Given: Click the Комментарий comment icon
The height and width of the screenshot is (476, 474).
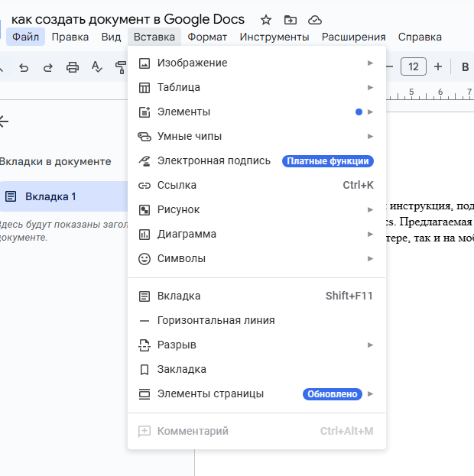Looking at the screenshot, I should tap(144, 432).
